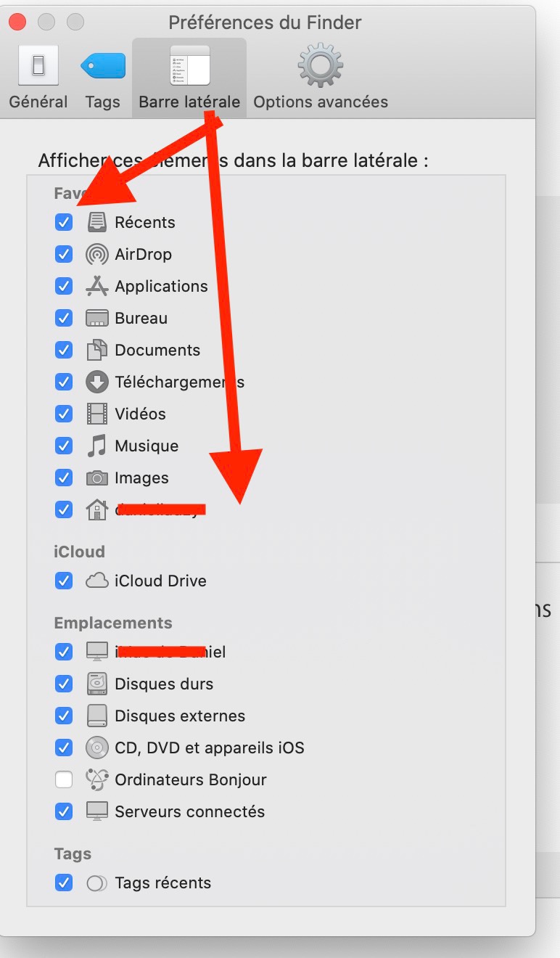Click the Téléchargements download icon

pos(96,382)
